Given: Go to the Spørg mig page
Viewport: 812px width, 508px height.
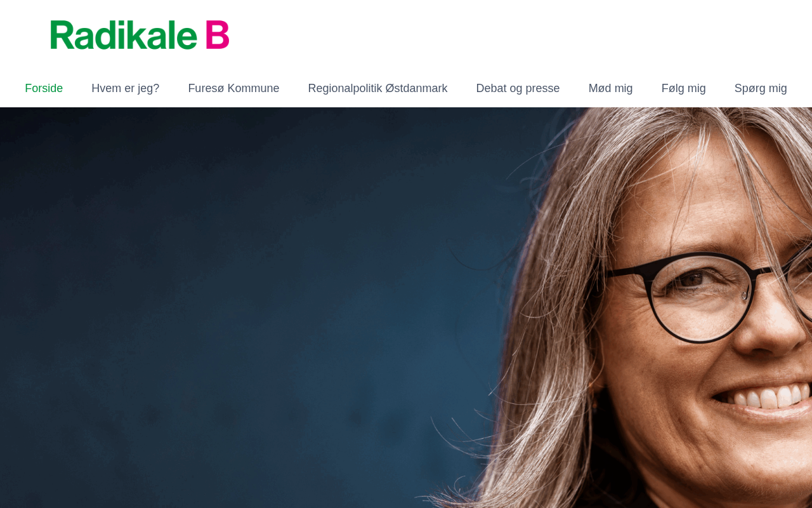Looking at the screenshot, I should 761,88.
